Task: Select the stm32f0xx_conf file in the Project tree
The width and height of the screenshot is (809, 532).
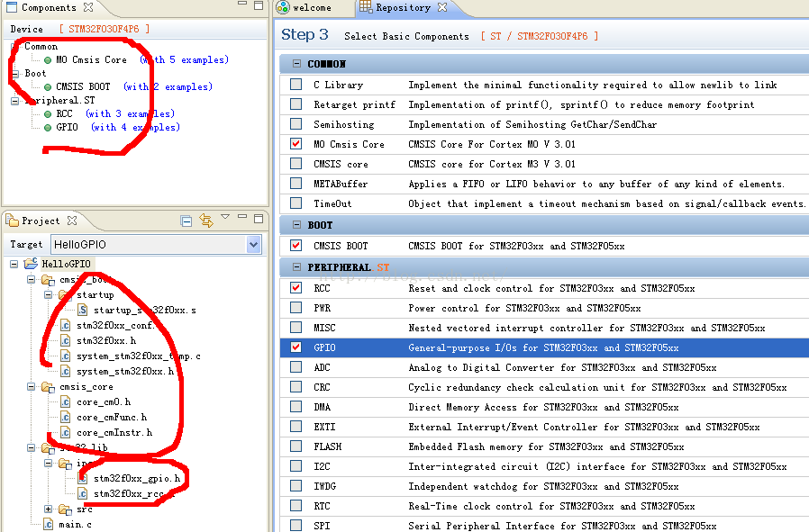Action: pos(115,325)
